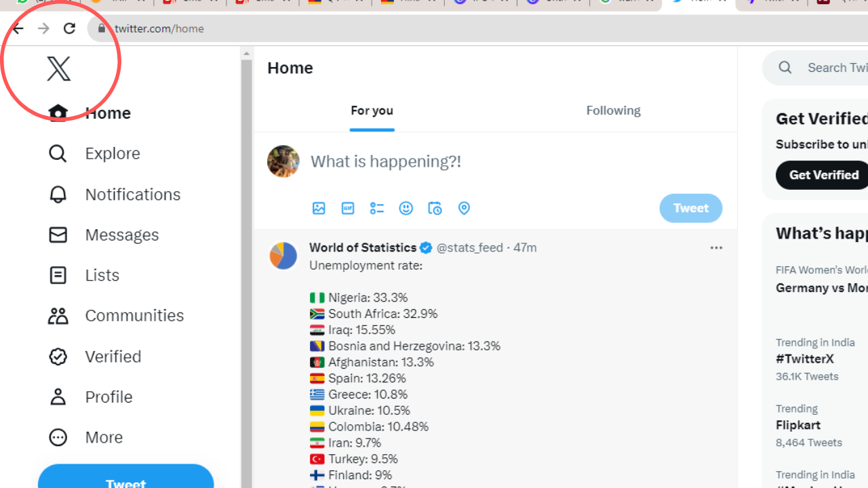Expand the More menu in sidebar
Image resolution: width=868 pixels, height=488 pixels.
(x=58, y=437)
